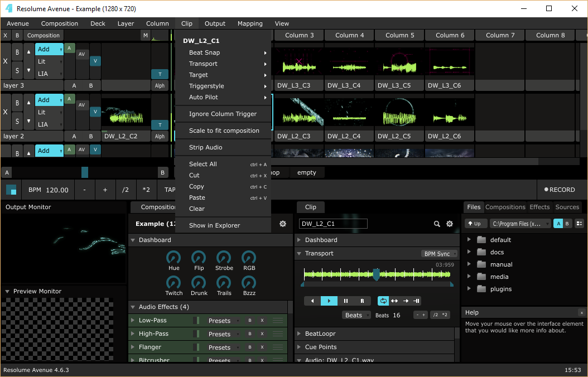Pause the clip in Transport

346,301
